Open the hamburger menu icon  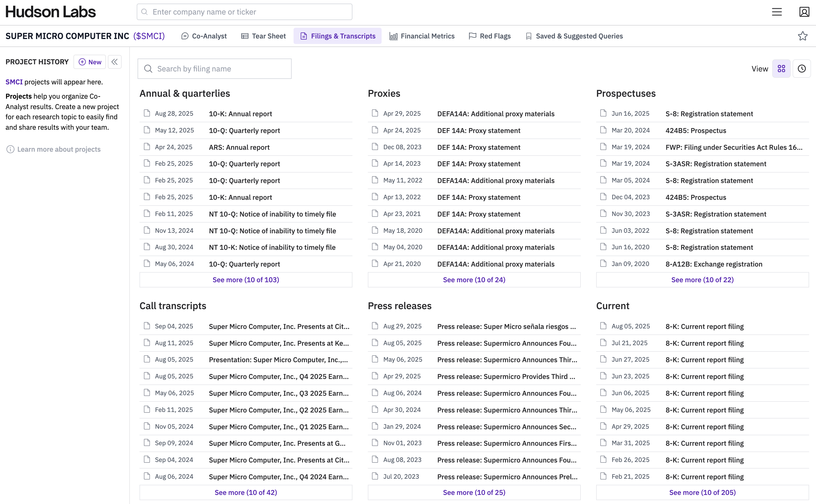pos(777,12)
